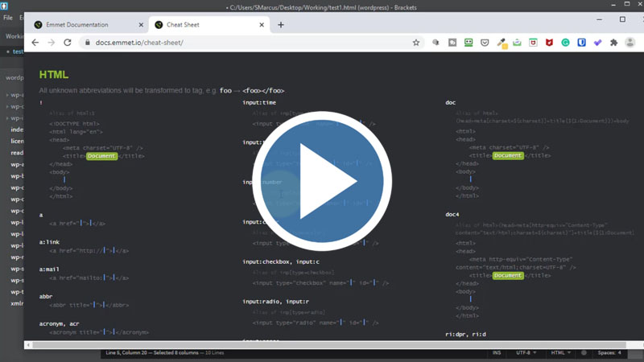Close the Cheat Sheet tab
This screenshot has height=362, width=644.
259,25
